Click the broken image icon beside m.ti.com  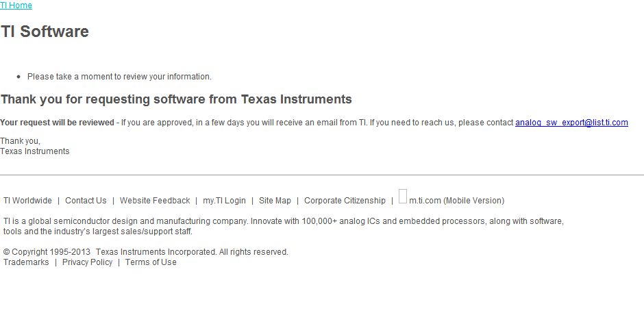(403, 197)
